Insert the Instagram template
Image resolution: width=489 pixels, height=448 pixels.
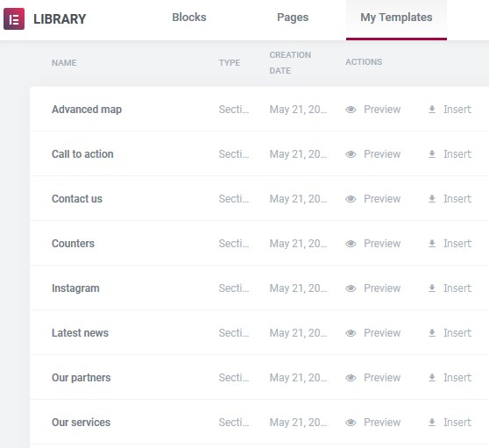[450, 288]
